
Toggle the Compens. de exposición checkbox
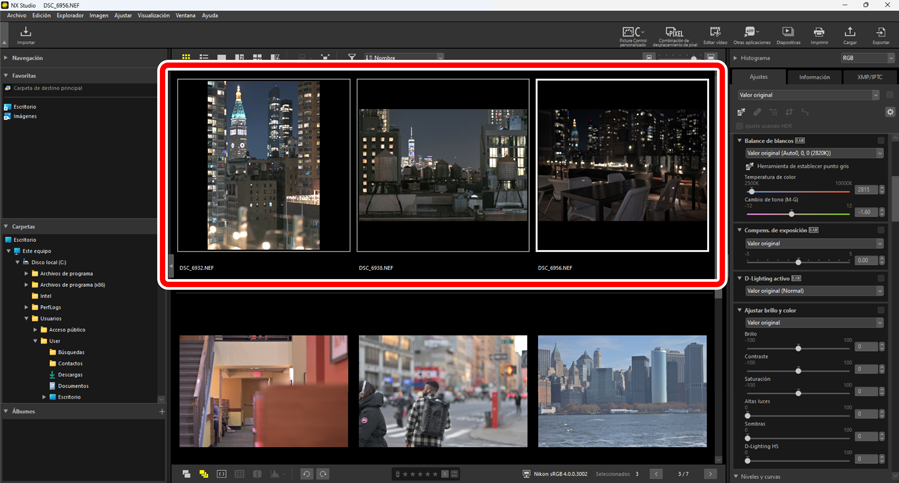(x=881, y=230)
